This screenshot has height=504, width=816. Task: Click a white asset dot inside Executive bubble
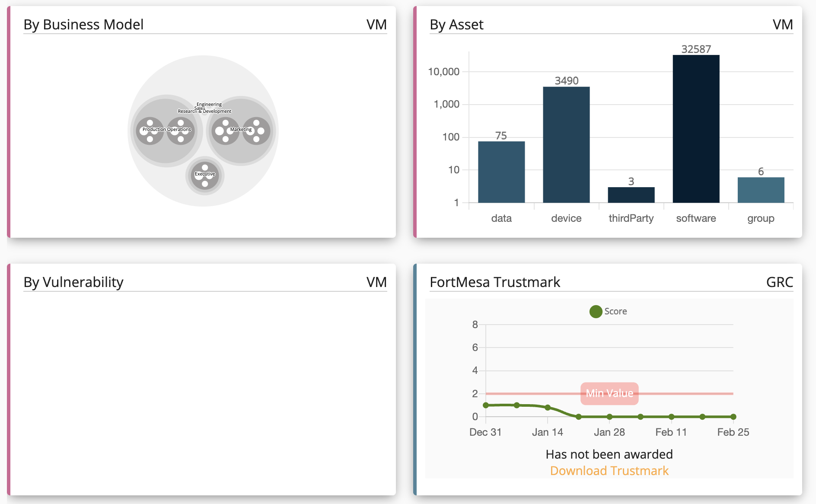[x=205, y=183]
